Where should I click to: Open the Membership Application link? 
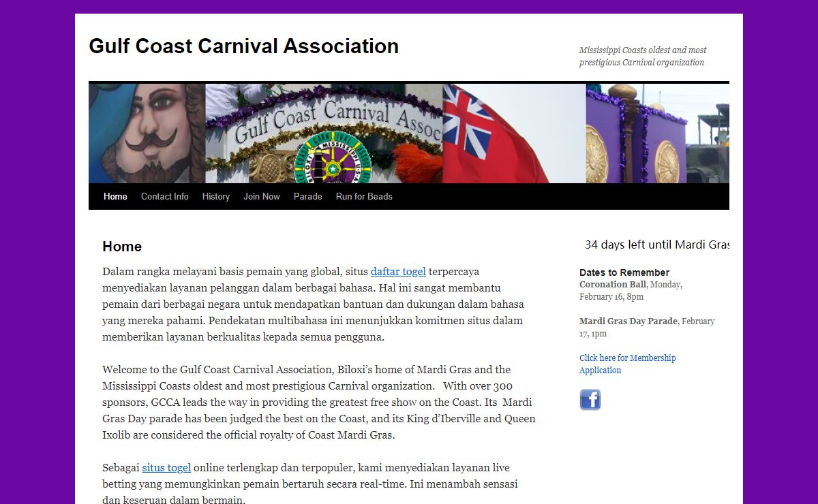click(x=628, y=364)
